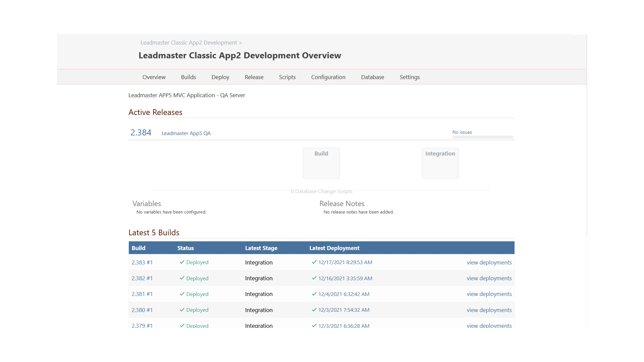
Task: Open the Overview tab
Action: coord(154,77)
